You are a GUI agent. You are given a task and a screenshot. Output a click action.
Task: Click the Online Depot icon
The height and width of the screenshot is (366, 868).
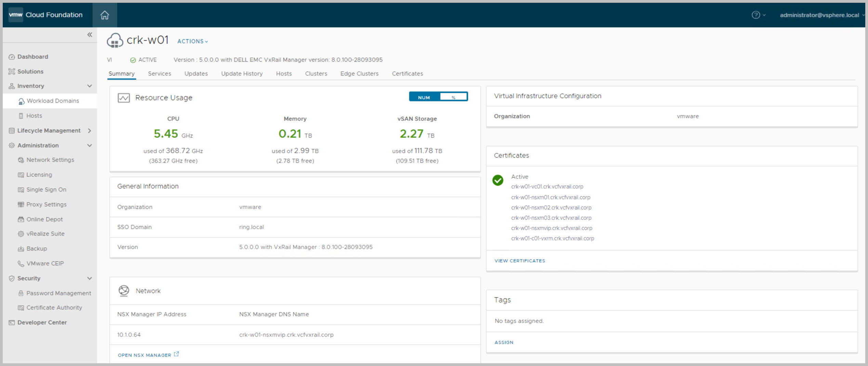21,219
